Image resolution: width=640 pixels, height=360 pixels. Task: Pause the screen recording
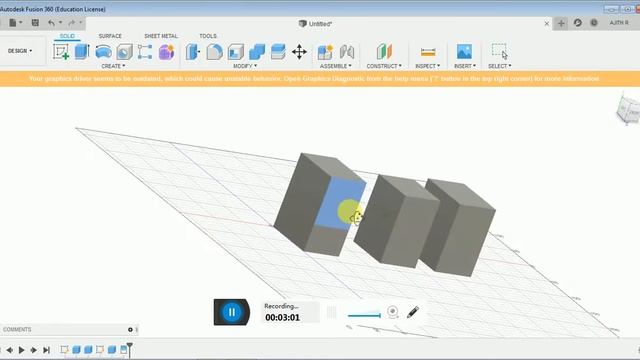tap(232, 312)
